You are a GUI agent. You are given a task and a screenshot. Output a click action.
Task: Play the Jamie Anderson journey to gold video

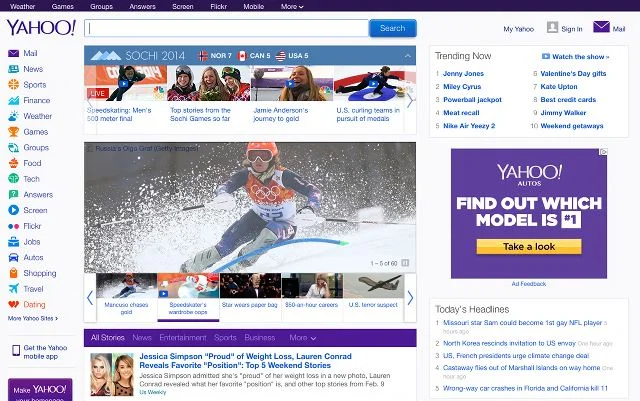coord(290,83)
